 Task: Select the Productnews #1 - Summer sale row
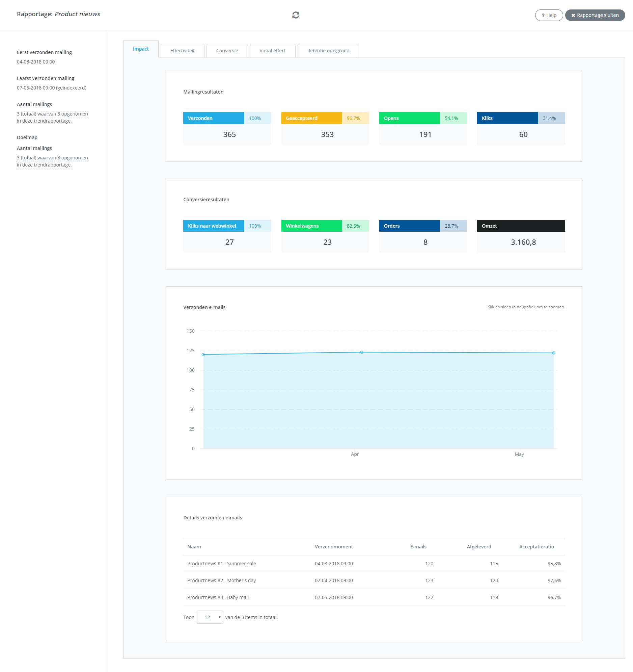pyautogui.click(x=221, y=564)
